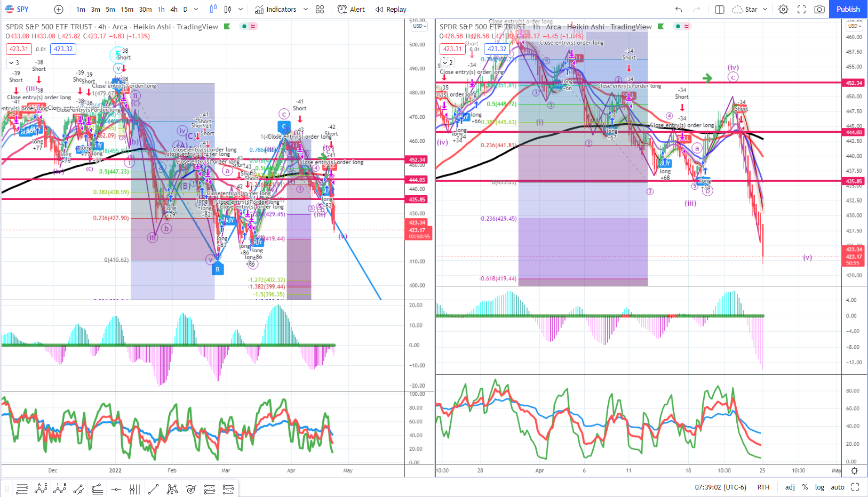Toggle RTH session setting
868x497 pixels.
coord(763,487)
